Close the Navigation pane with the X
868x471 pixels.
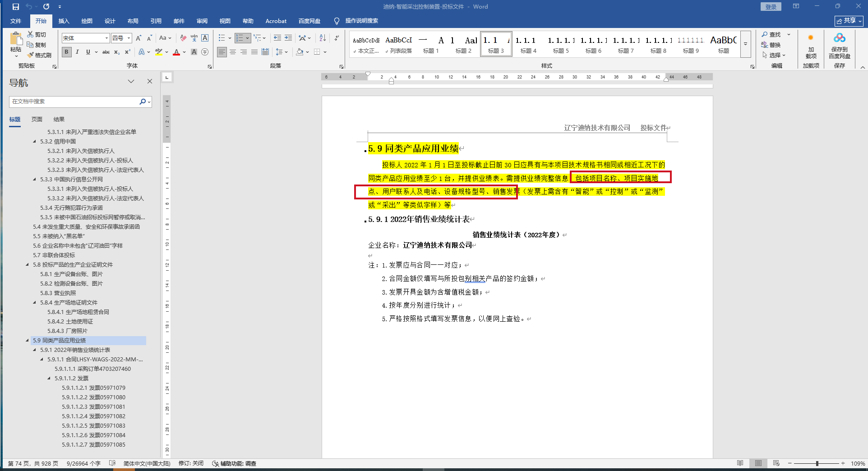pos(150,81)
